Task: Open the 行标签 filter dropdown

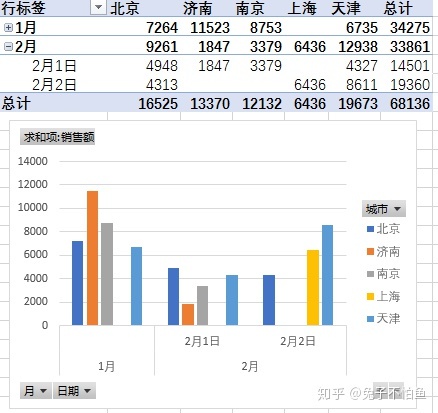Action: click(x=98, y=7)
